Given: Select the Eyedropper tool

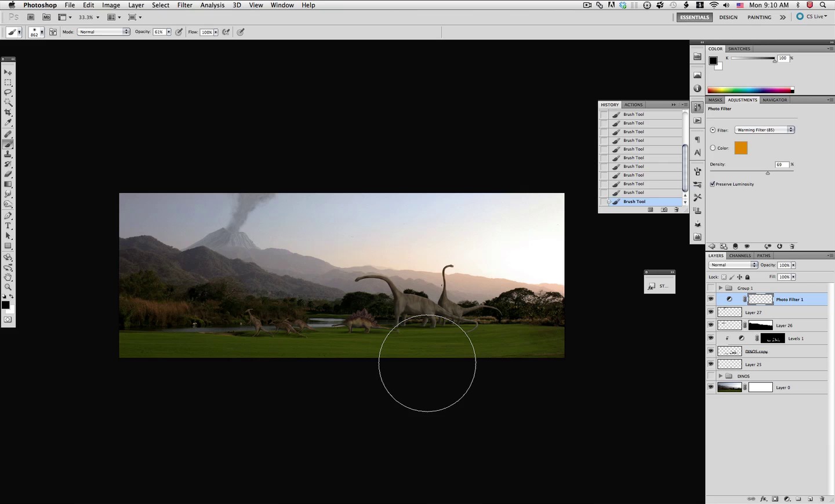Looking at the screenshot, I should pos(8,123).
